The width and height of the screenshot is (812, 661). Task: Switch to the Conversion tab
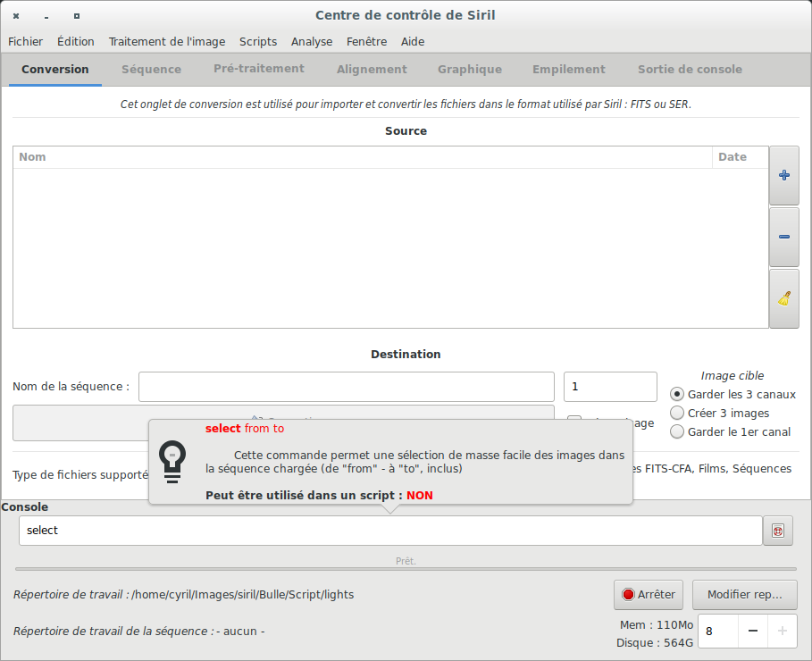click(x=54, y=70)
